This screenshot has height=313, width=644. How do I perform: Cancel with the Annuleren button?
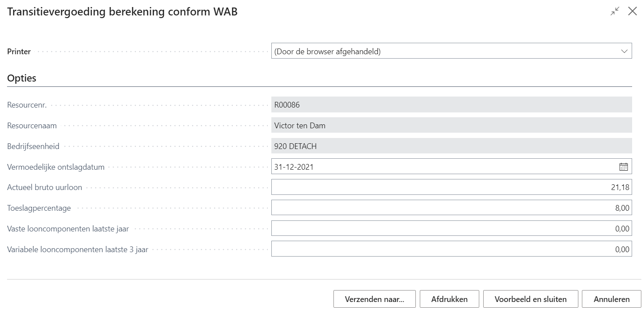611,299
